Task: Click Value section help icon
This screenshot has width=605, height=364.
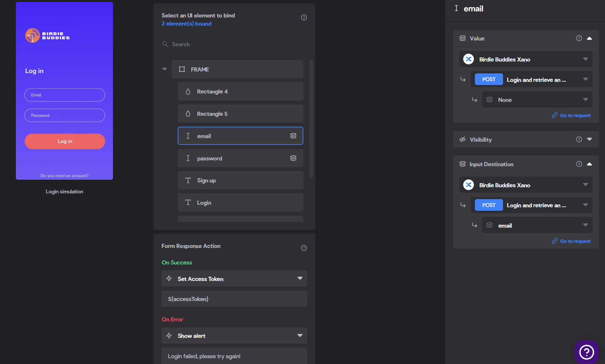Action: 579,38
